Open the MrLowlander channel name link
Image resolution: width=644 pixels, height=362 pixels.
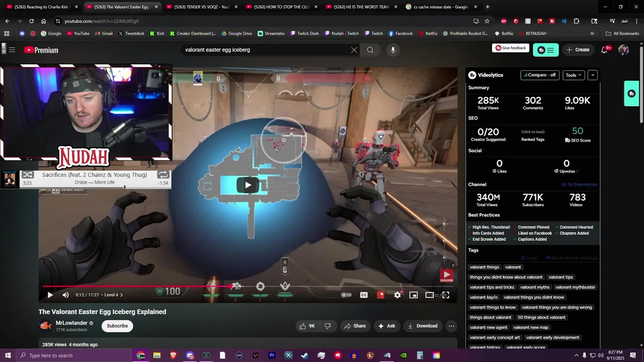(x=71, y=323)
